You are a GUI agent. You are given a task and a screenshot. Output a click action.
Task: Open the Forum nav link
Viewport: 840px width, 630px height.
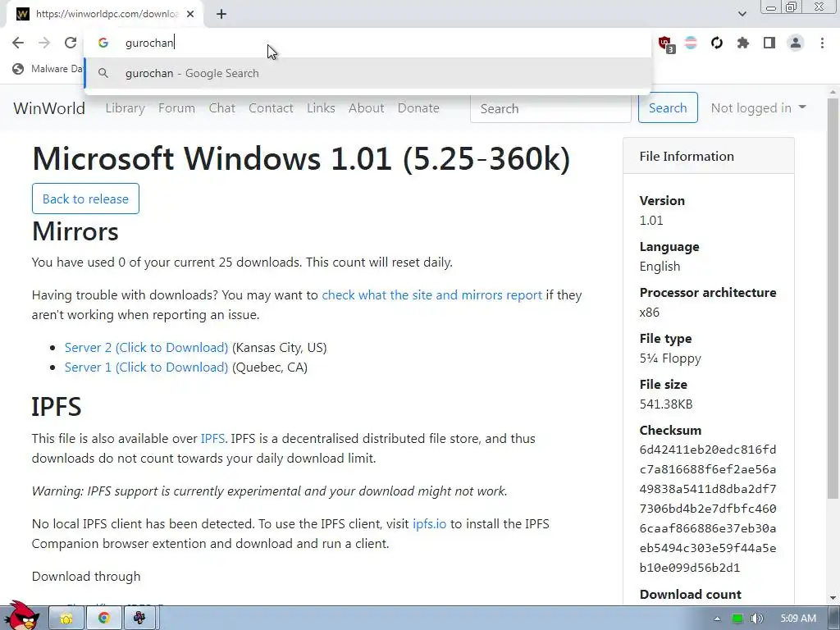177,108
